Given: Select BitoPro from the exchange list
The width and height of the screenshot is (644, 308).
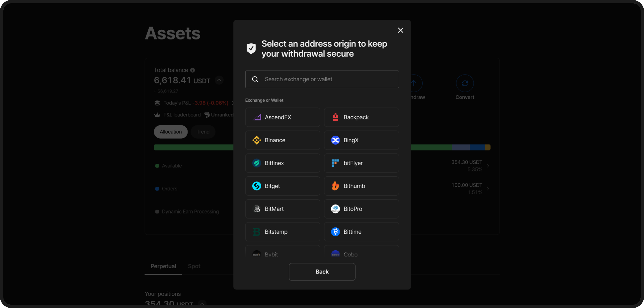Looking at the screenshot, I should (362, 209).
